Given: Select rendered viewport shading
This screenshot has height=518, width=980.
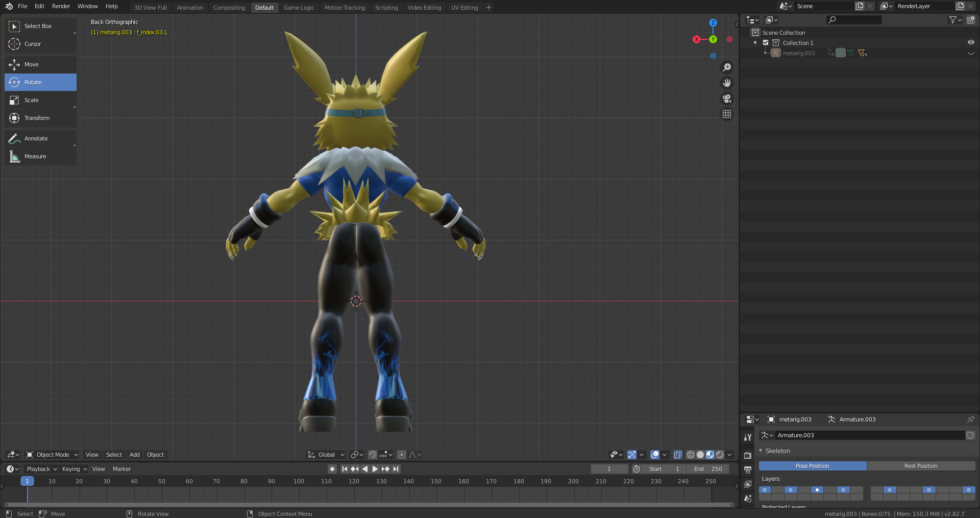Looking at the screenshot, I should point(720,455).
